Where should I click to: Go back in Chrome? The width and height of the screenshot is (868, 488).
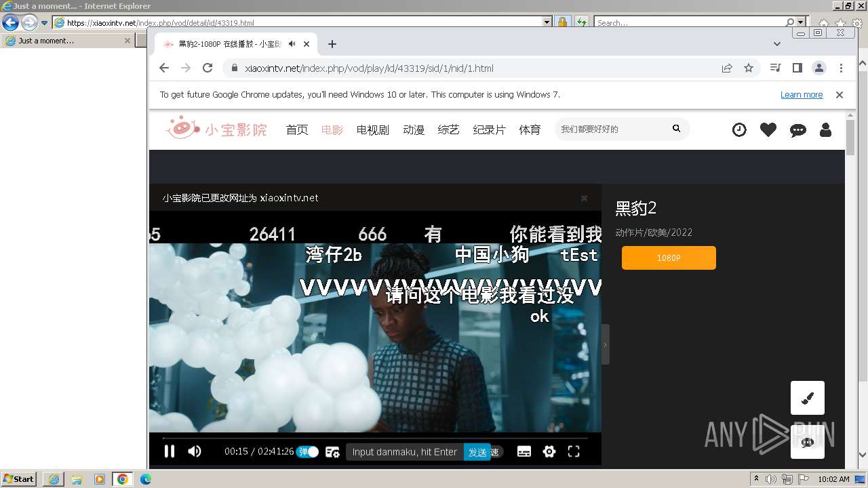pyautogui.click(x=164, y=68)
